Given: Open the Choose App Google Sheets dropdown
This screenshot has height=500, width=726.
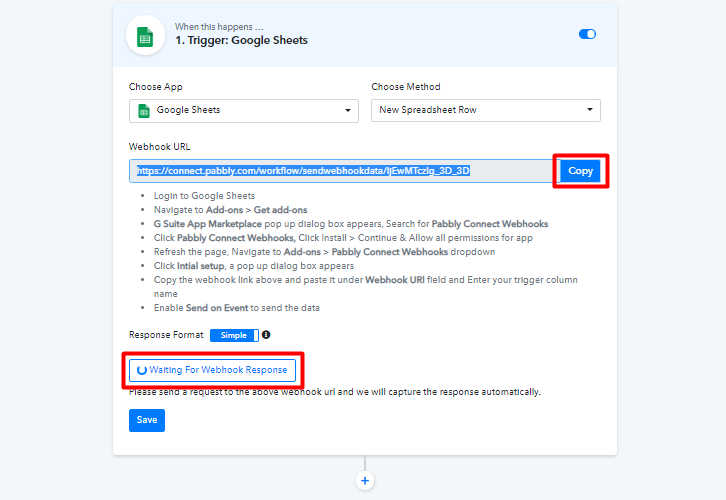Looking at the screenshot, I should [x=244, y=111].
